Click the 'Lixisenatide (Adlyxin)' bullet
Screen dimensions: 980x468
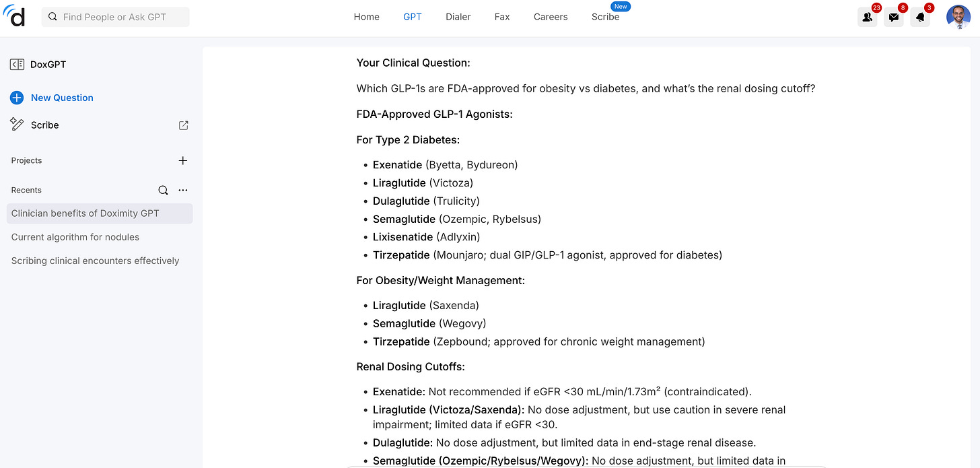pos(427,237)
